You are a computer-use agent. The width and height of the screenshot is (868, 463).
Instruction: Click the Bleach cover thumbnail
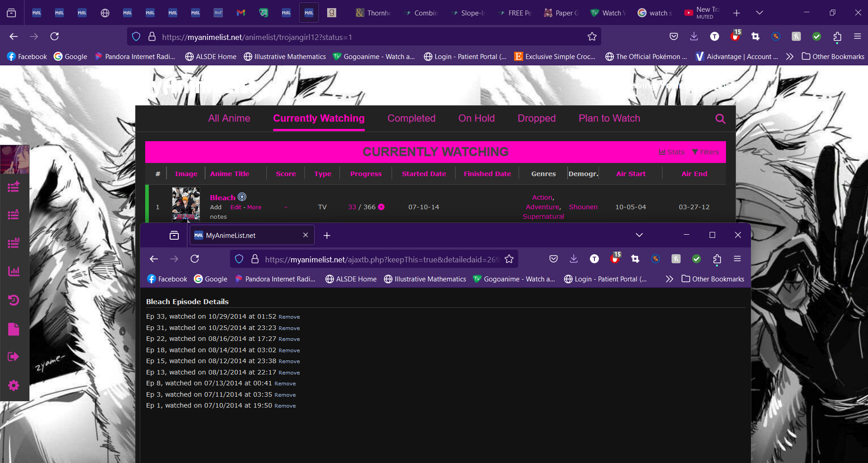click(186, 204)
